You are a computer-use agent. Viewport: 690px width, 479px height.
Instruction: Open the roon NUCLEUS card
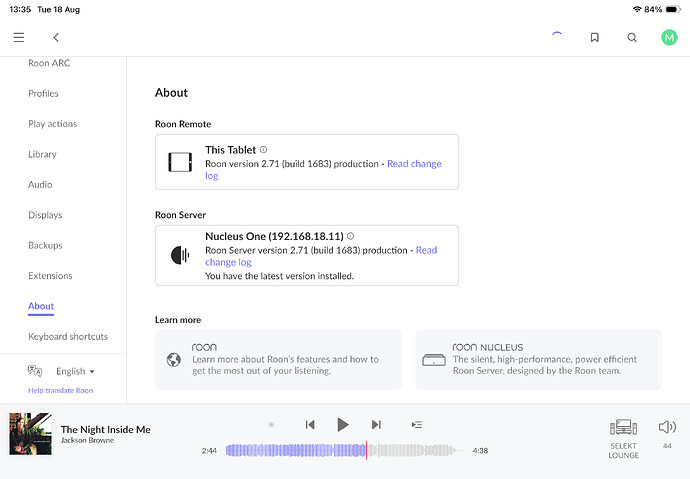coord(538,360)
